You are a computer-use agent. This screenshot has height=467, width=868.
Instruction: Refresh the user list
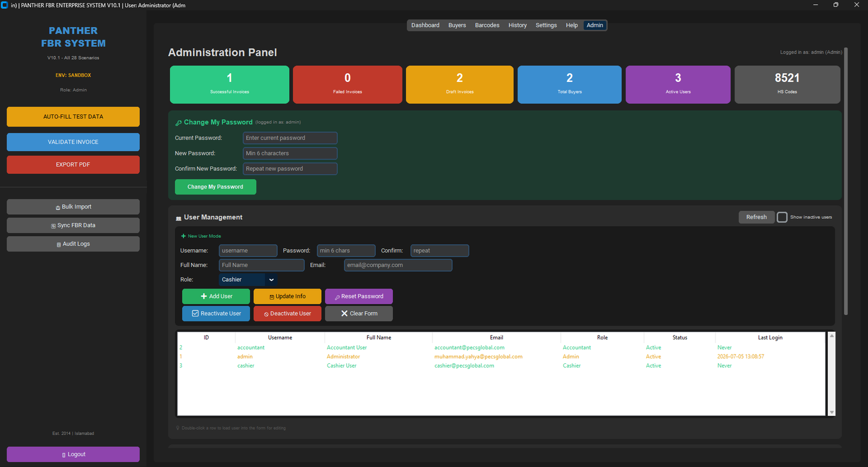pos(756,217)
